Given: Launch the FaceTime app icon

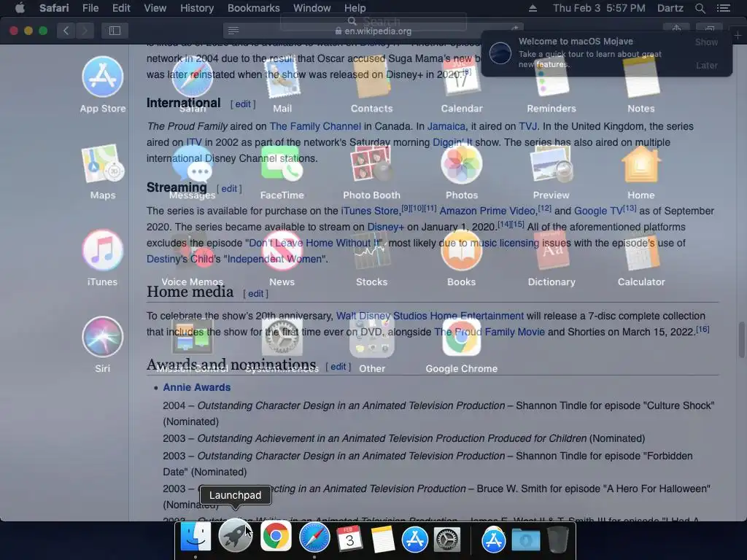Looking at the screenshot, I should coord(282,164).
